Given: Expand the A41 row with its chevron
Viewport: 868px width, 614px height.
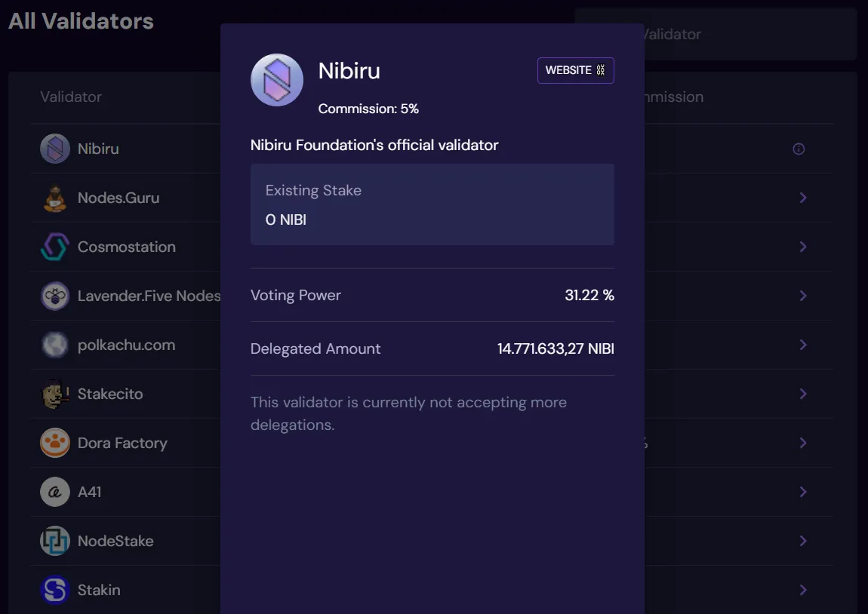Looking at the screenshot, I should (x=803, y=492).
